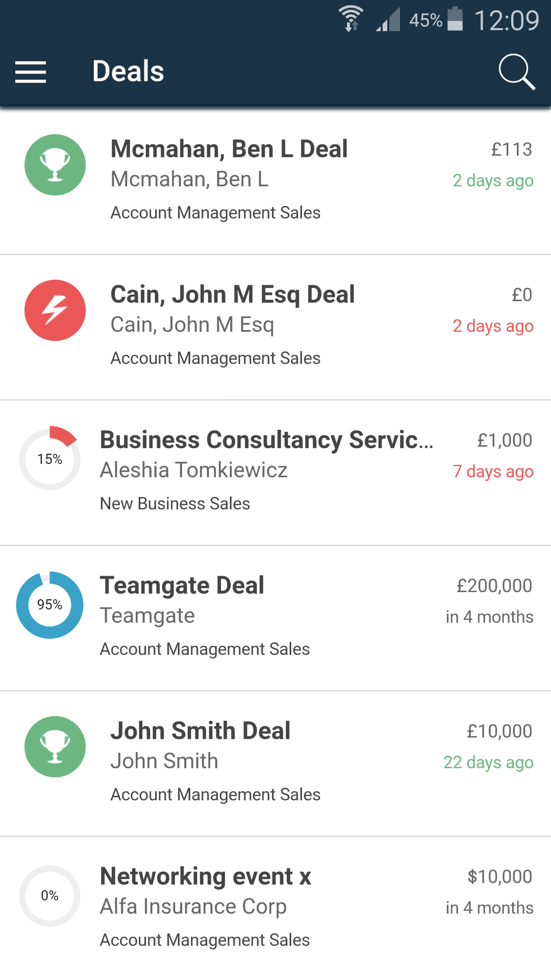Image resolution: width=551 pixels, height=980 pixels.
Task: Select the 95% blue progress ring
Action: tap(50, 605)
